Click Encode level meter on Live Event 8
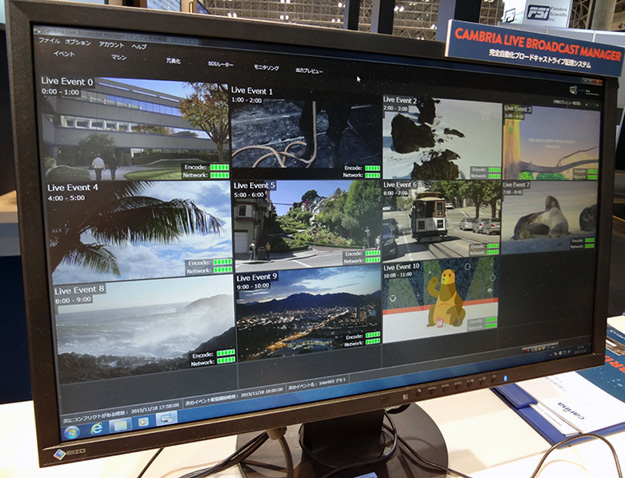The height and width of the screenshot is (478, 625). tap(226, 354)
